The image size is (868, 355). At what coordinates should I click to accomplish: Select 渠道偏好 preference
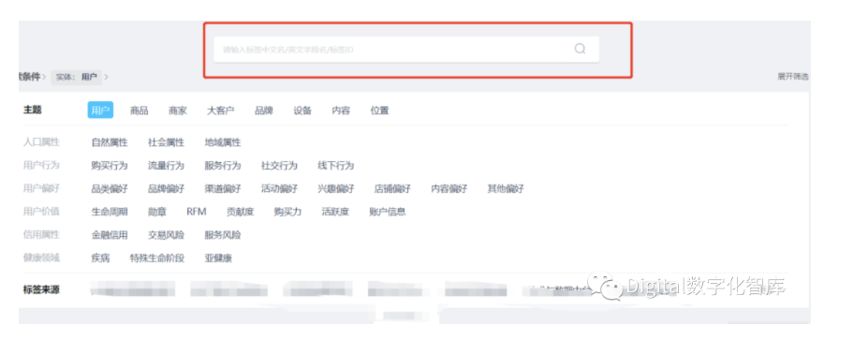tap(223, 189)
